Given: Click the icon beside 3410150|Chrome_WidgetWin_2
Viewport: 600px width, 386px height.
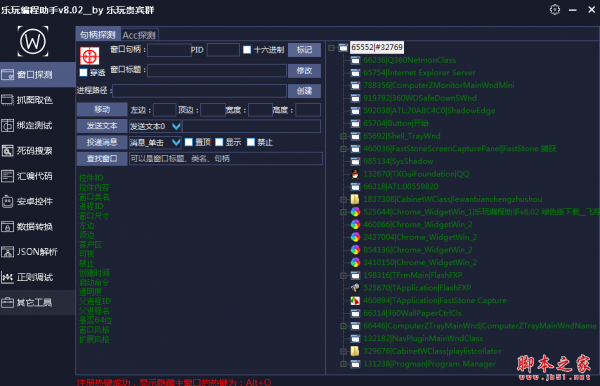Looking at the screenshot, I should click(355, 262).
